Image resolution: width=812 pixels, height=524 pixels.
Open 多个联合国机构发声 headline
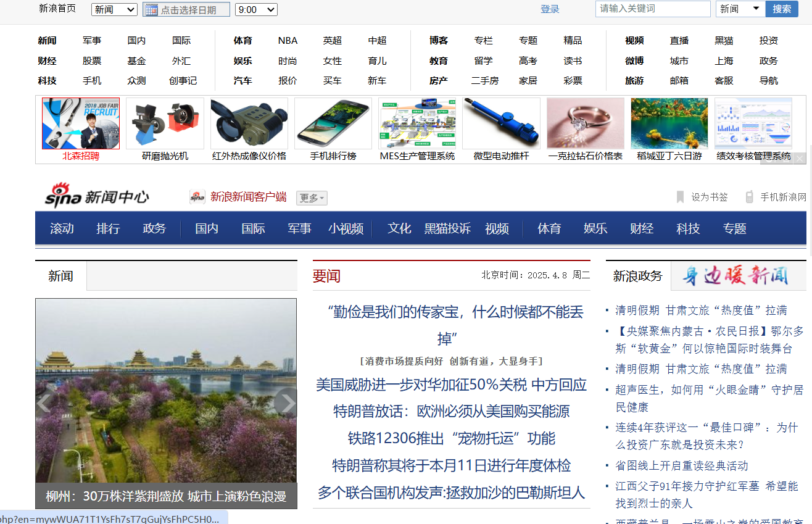[451, 492]
